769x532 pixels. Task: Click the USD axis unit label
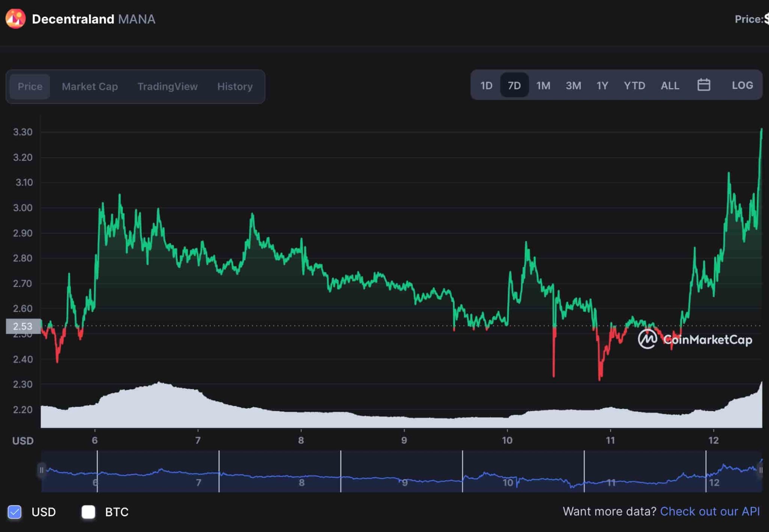pos(23,441)
